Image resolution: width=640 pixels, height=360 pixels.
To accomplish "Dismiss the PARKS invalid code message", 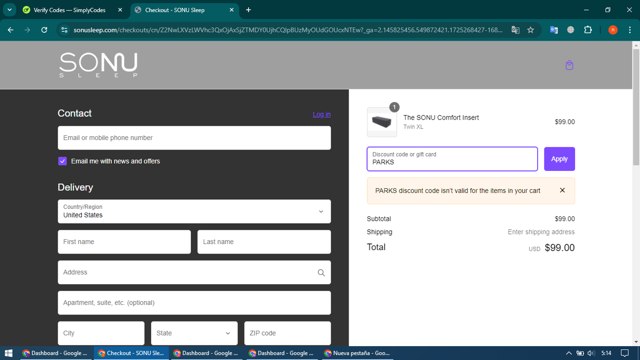I will point(562,190).
